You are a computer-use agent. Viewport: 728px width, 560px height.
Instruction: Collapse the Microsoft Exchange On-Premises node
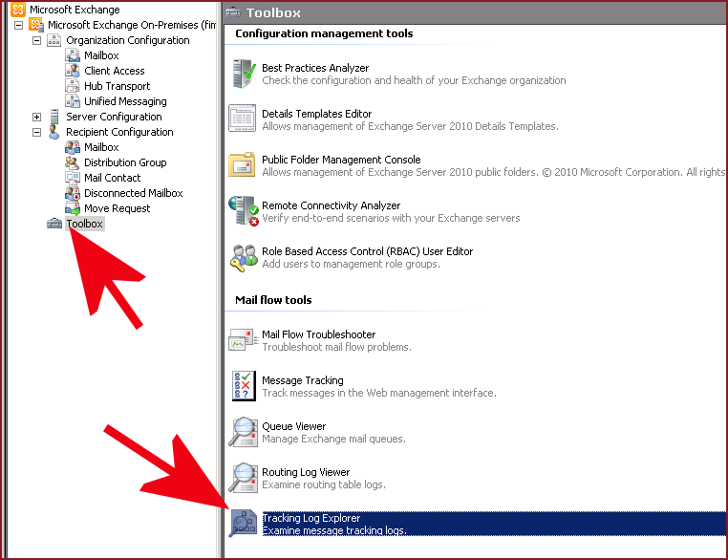click(18, 25)
